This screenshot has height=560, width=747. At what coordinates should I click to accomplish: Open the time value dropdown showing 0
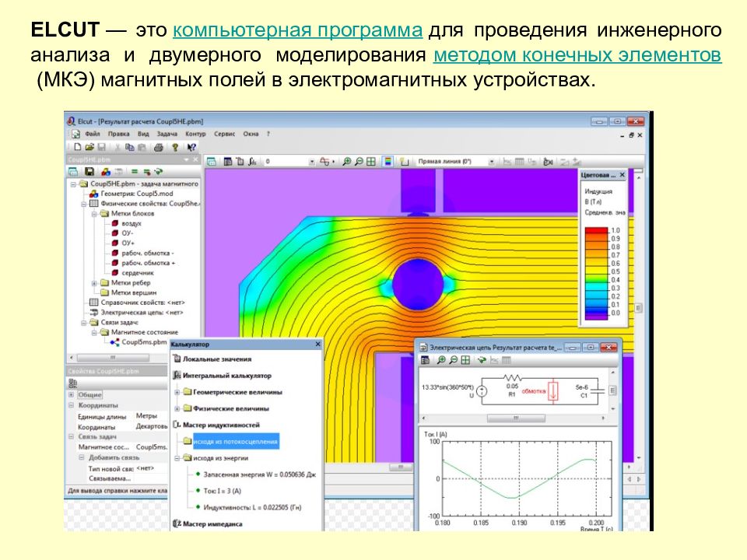point(312,162)
